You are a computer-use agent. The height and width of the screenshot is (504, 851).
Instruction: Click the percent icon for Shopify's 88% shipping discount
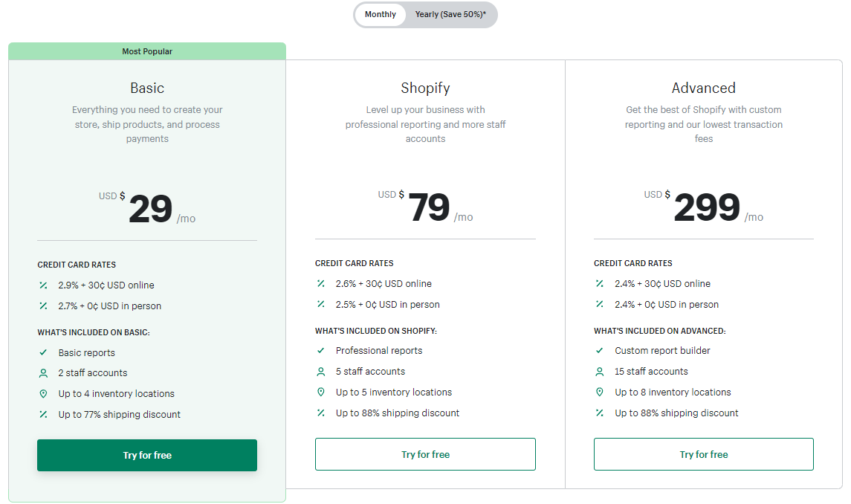321,413
